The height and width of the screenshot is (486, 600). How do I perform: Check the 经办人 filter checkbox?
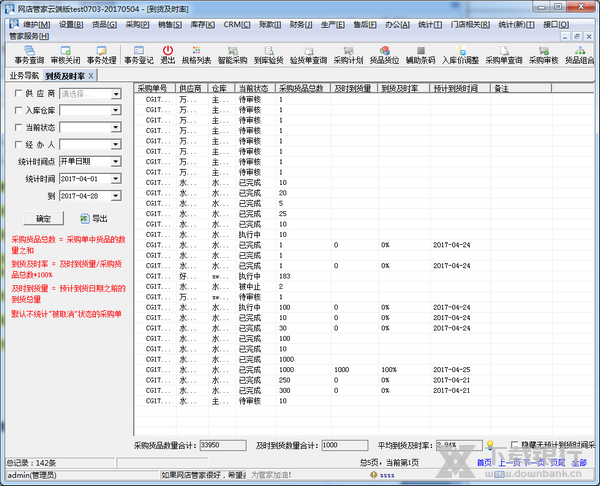point(19,144)
